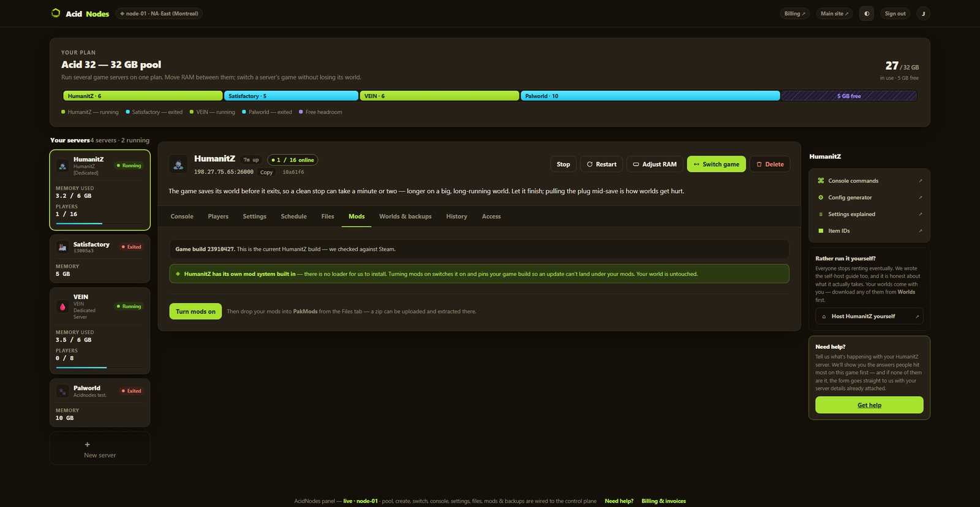Click the home icon beside Host HumanitZ yourself
Image resolution: width=980 pixels, height=507 pixels.
point(824,316)
